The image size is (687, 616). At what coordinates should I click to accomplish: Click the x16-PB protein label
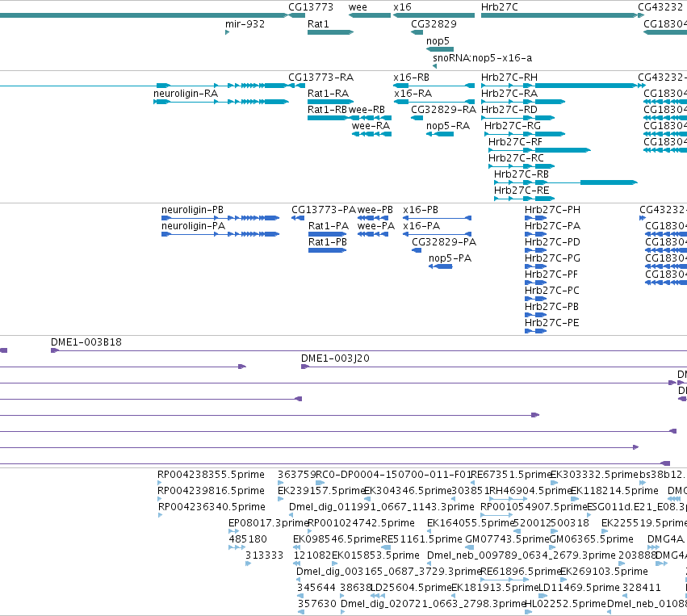point(421,210)
